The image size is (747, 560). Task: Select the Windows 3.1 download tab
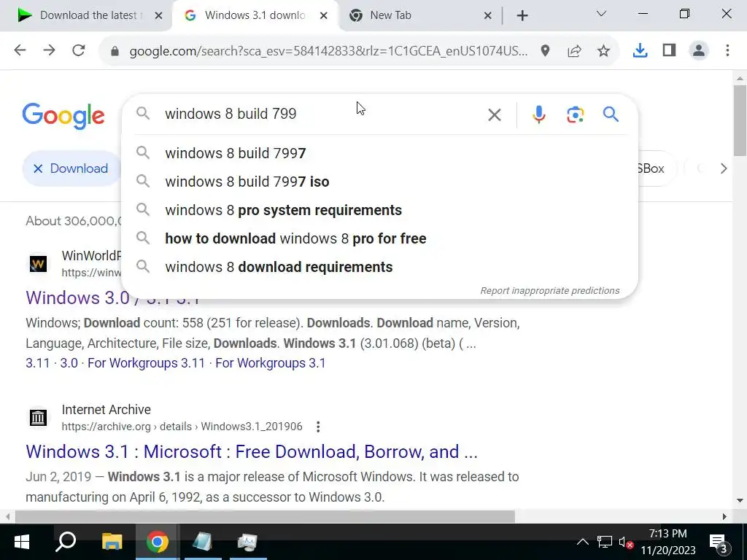255,16
